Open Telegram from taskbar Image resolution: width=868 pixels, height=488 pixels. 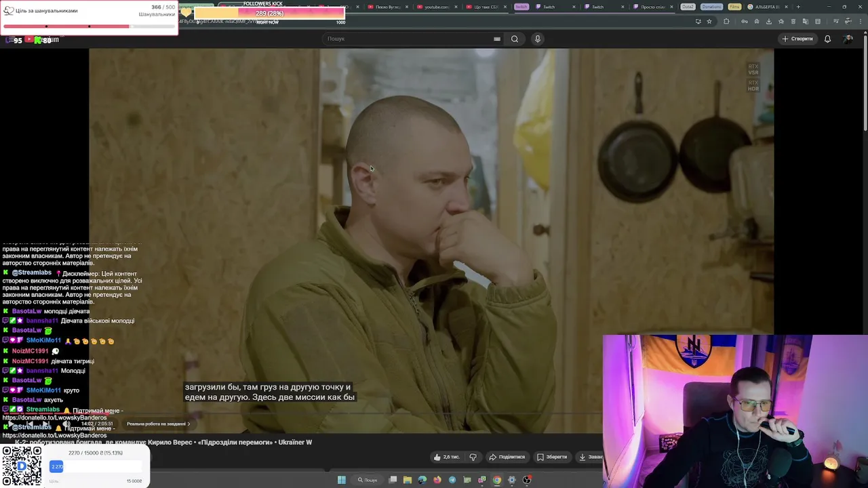[452, 480]
